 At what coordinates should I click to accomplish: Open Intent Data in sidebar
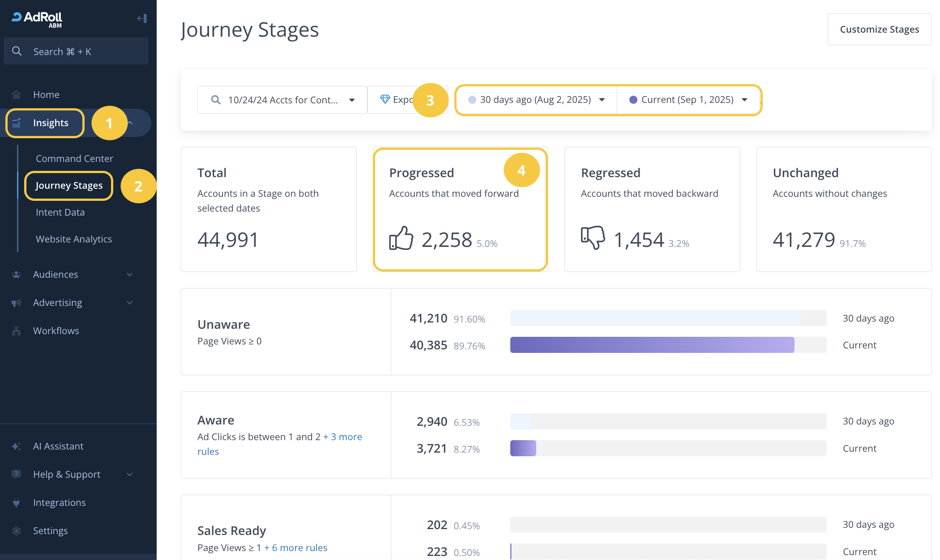coord(60,212)
